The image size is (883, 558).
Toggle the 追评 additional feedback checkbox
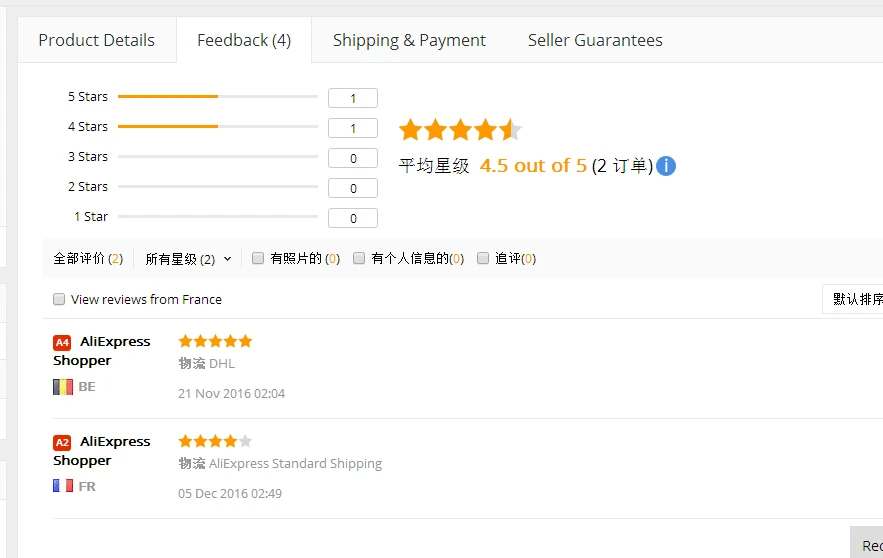click(483, 258)
